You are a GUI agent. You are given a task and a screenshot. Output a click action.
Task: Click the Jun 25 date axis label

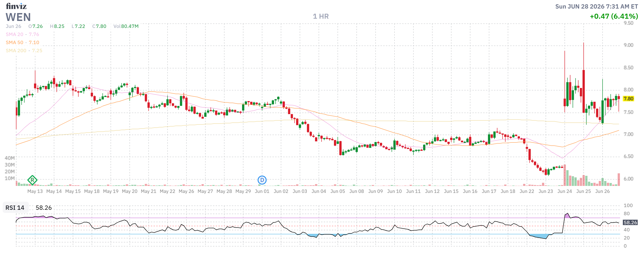(584, 191)
